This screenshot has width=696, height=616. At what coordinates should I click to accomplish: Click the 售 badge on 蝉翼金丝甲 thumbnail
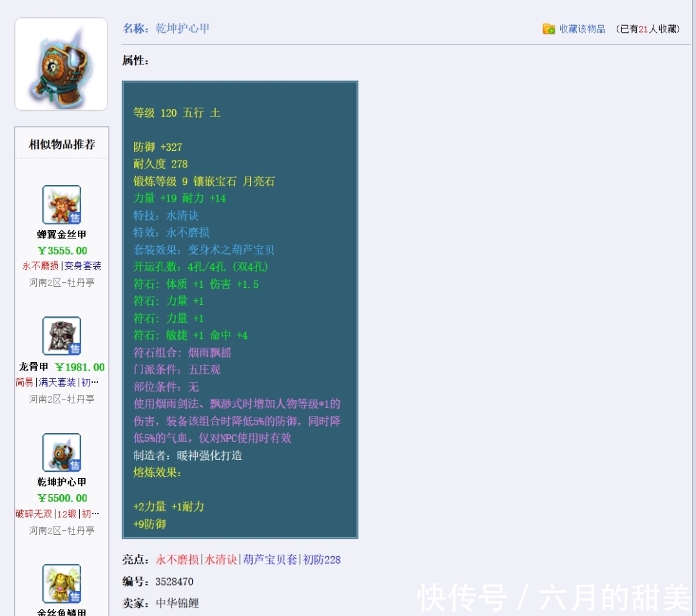75,218
